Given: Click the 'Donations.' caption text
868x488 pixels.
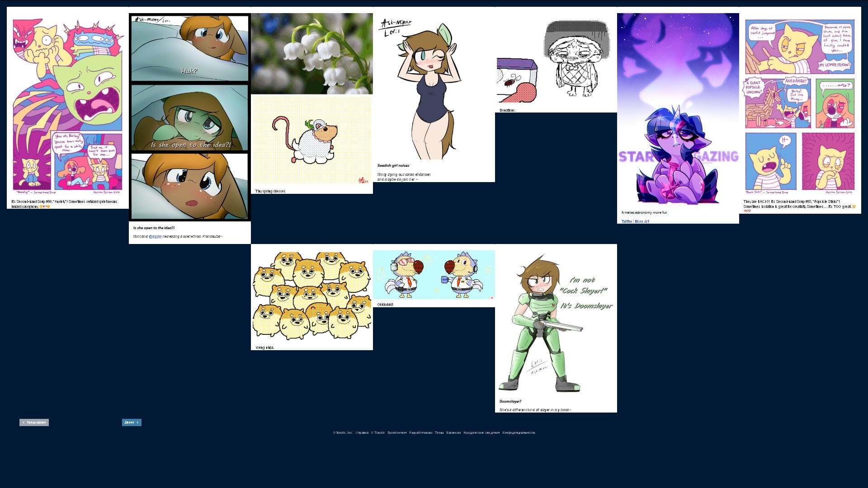Looking at the screenshot, I should tap(508, 110).
